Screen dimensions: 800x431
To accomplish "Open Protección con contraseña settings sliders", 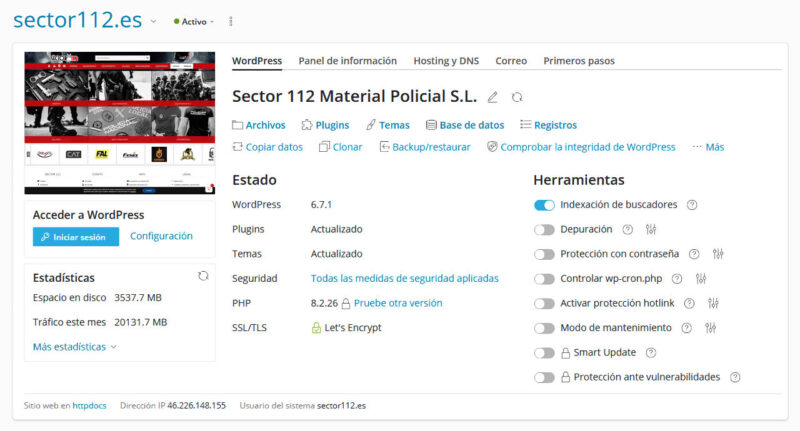I will [718, 254].
